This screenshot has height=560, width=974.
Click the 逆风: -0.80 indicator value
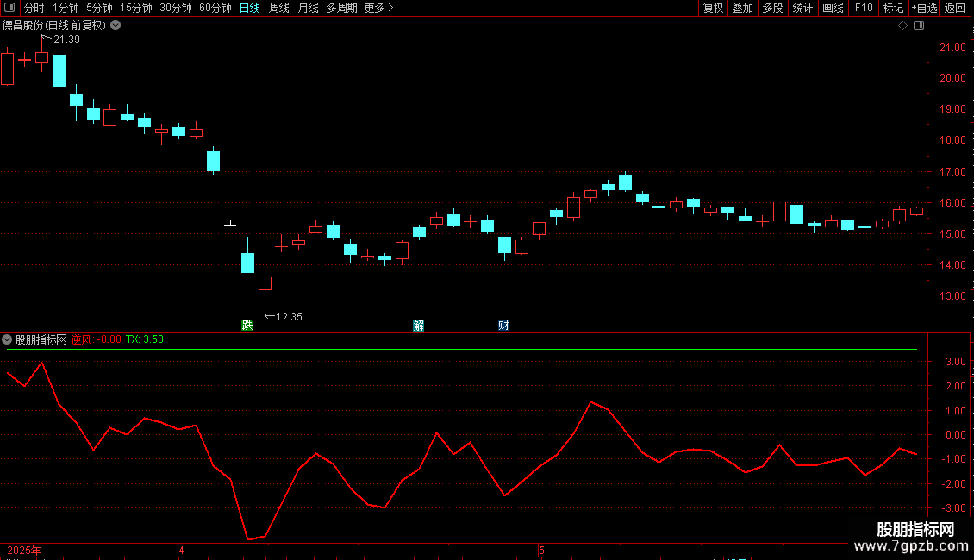point(97,339)
